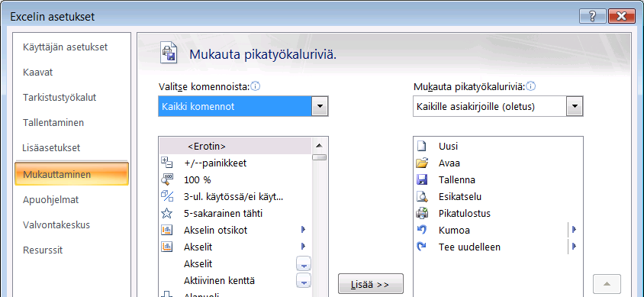The height and width of the screenshot is (297, 644).
Task: Click the Pikatulostus printer icon
Action: click(422, 213)
